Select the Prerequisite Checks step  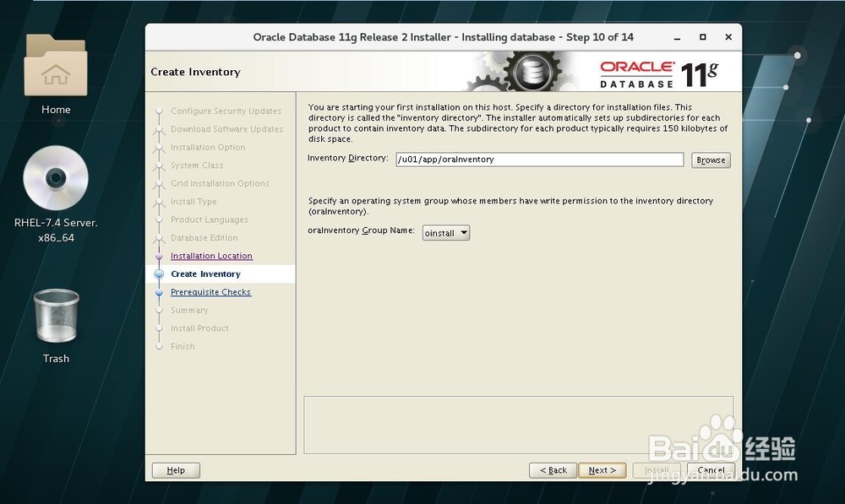(x=210, y=292)
